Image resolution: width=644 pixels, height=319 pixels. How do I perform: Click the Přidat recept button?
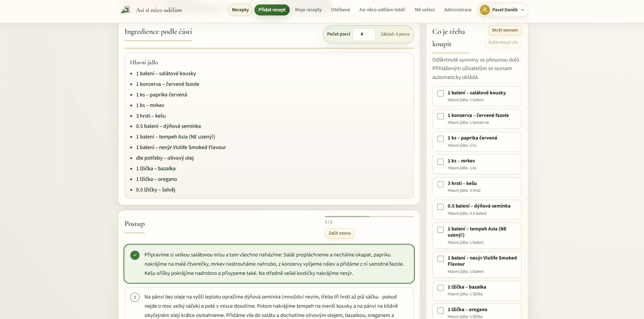272,10
